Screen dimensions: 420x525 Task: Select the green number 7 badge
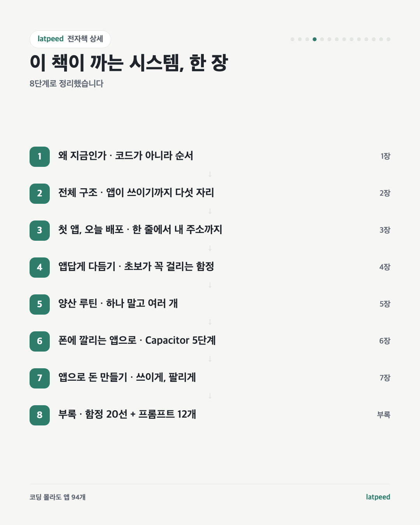tap(40, 378)
